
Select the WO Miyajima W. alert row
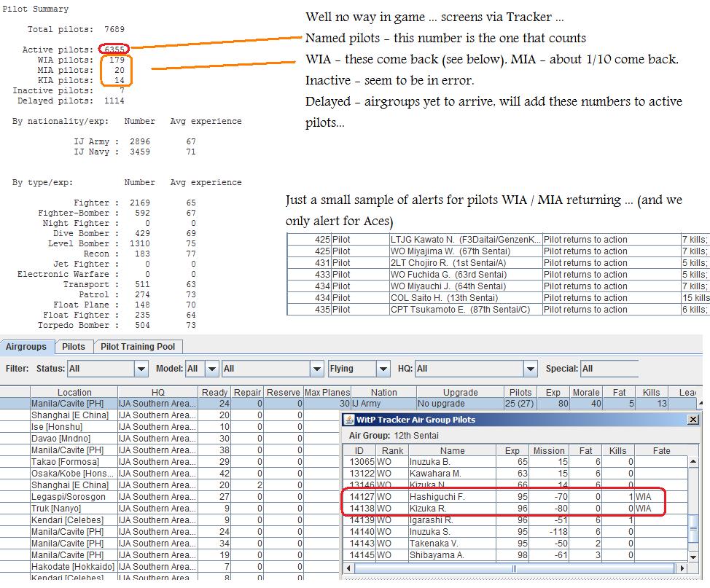[498, 251]
